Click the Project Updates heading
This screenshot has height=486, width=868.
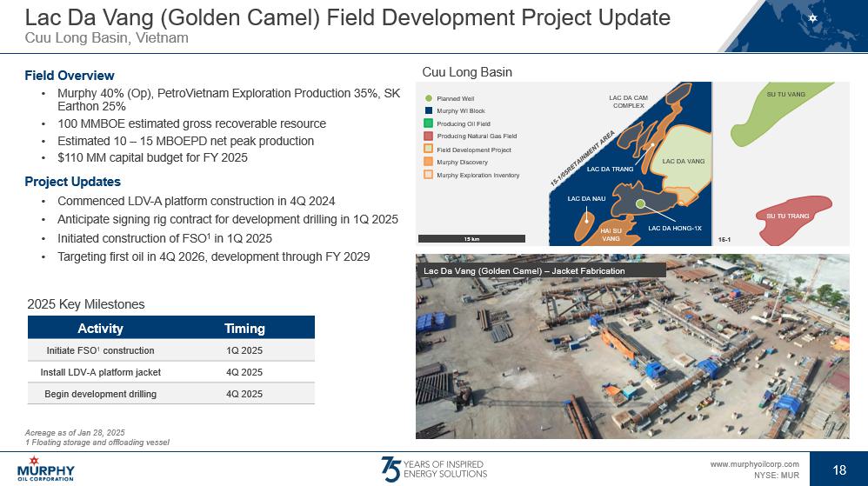click(72, 182)
